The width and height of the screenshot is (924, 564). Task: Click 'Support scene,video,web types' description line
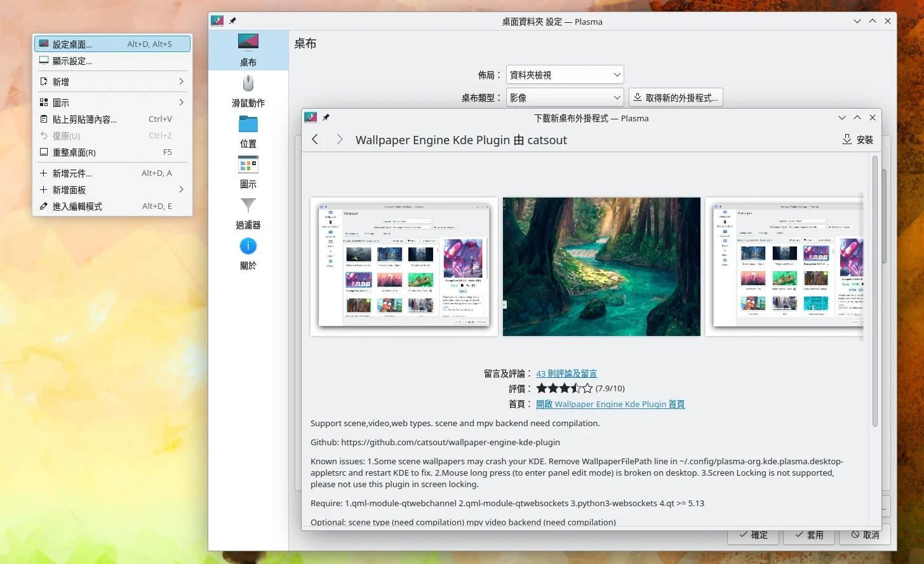455,423
